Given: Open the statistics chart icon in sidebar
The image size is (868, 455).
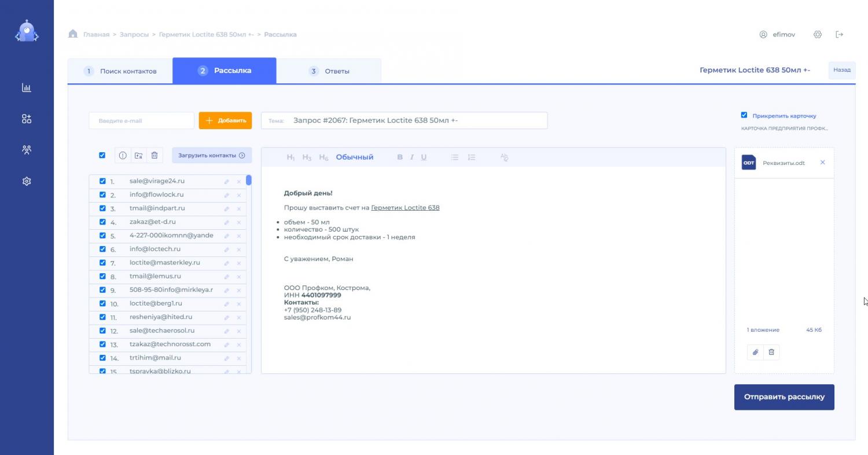Looking at the screenshot, I should (x=27, y=88).
